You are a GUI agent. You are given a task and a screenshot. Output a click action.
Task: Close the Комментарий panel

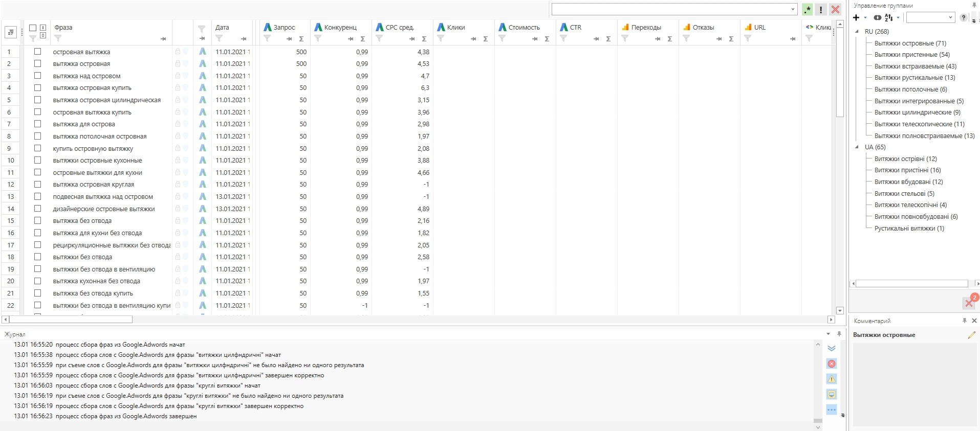(974, 321)
